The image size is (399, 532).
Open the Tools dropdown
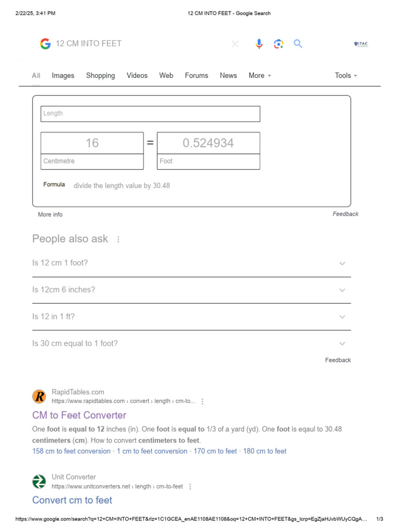tap(346, 76)
